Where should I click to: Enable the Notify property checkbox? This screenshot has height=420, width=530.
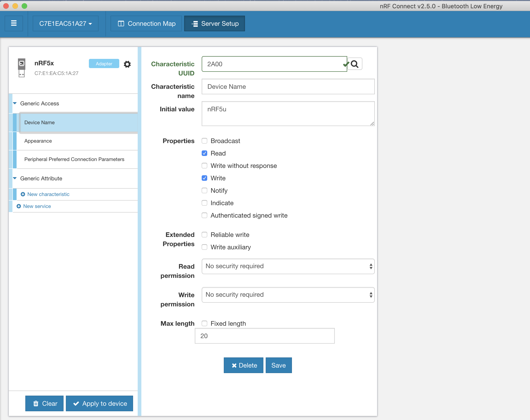pyautogui.click(x=204, y=191)
